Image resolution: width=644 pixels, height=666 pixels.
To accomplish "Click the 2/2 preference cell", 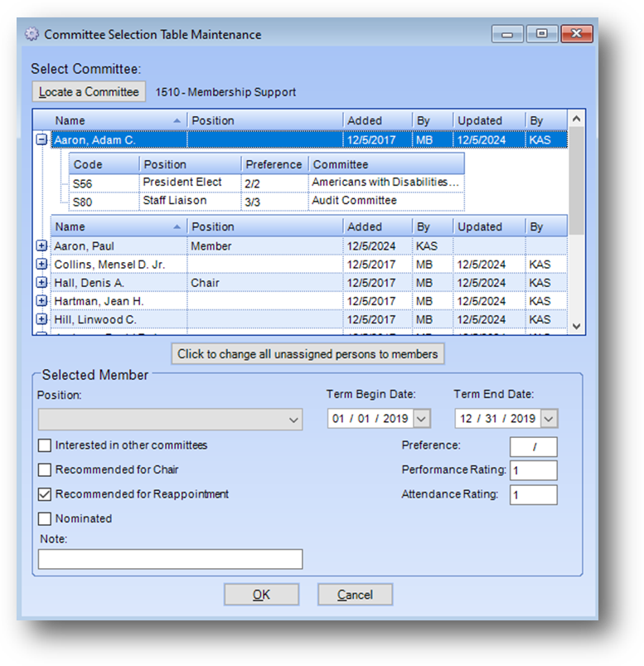I will click(x=274, y=183).
